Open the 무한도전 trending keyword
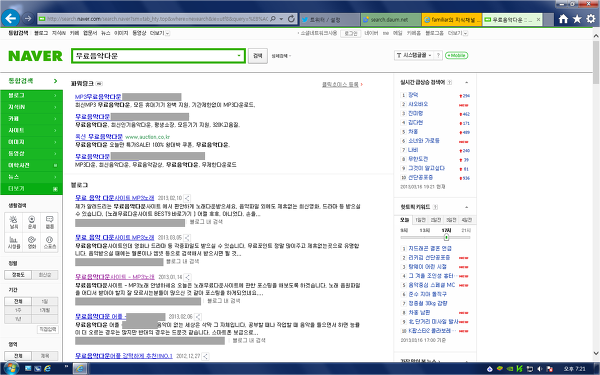The image size is (600, 375). coord(418,159)
